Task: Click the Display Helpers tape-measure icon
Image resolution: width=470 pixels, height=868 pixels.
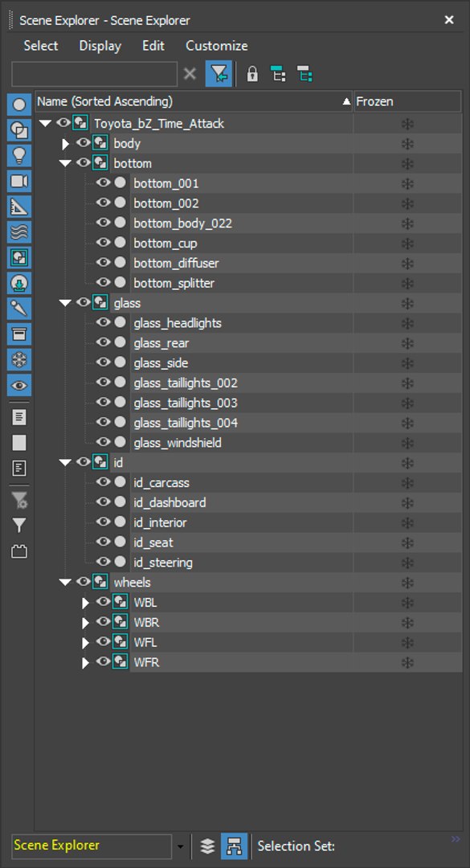Action: click(x=19, y=207)
